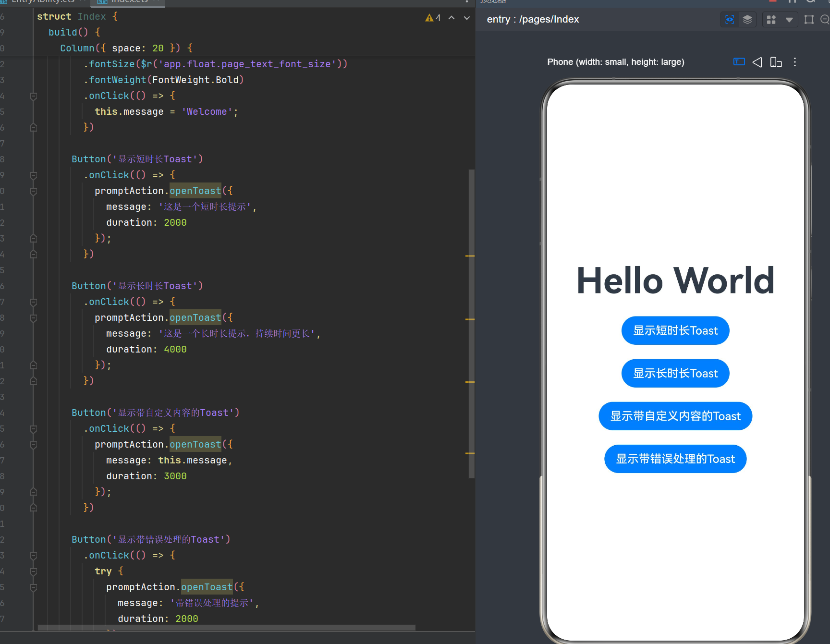Screen dimensions: 830x644
Task: Click the '带错误处理的提示' message string
Action: pos(212,603)
